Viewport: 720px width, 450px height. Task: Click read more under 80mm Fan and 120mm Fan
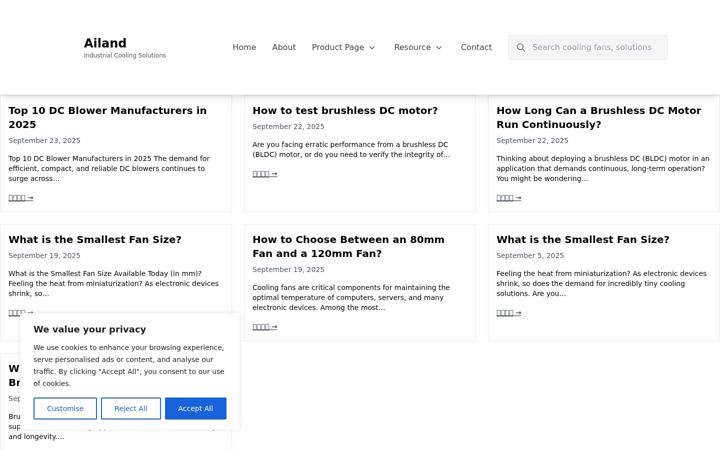265,327
